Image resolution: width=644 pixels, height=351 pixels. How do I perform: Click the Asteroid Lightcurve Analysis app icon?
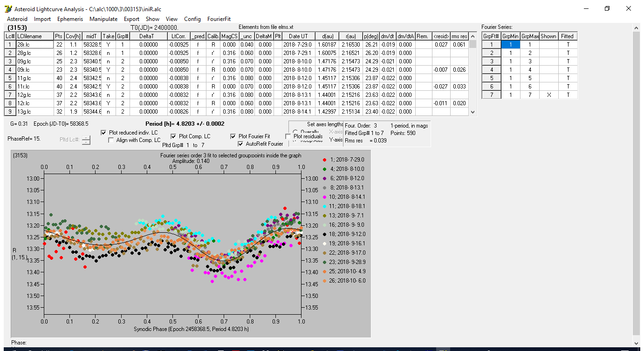click(x=8, y=9)
